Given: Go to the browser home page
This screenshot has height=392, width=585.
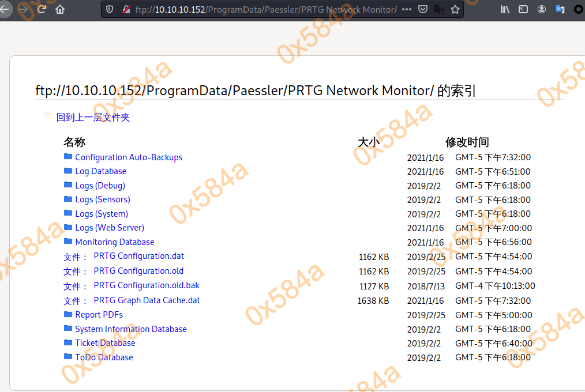Looking at the screenshot, I should [x=60, y=9].
